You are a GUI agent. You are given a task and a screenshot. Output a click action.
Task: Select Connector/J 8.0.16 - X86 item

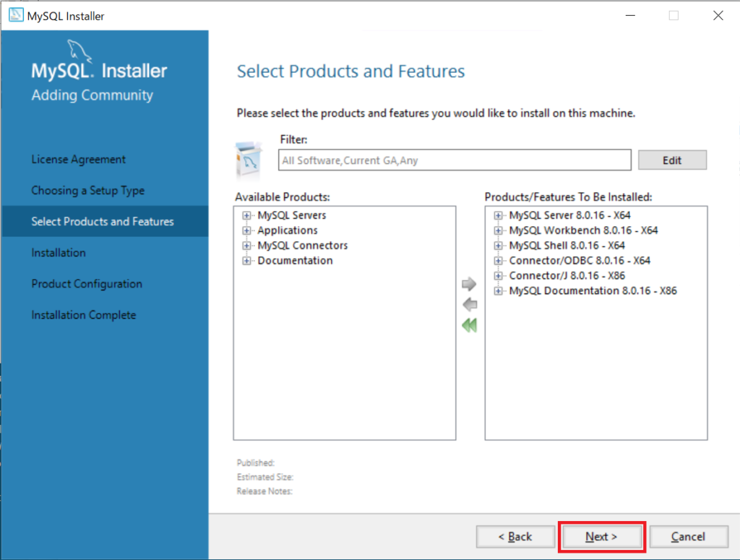[567, 276]
